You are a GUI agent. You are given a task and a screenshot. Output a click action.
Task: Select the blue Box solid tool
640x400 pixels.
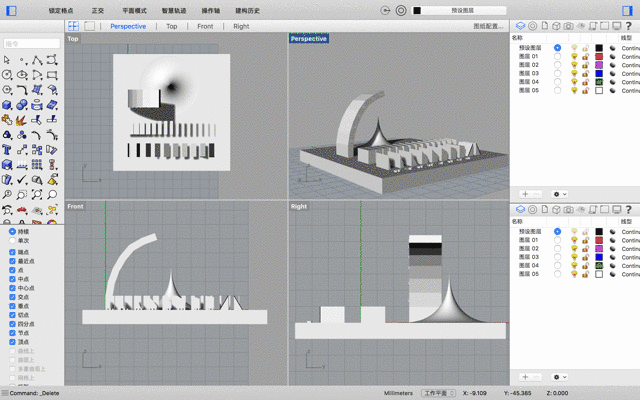(7, 105)
